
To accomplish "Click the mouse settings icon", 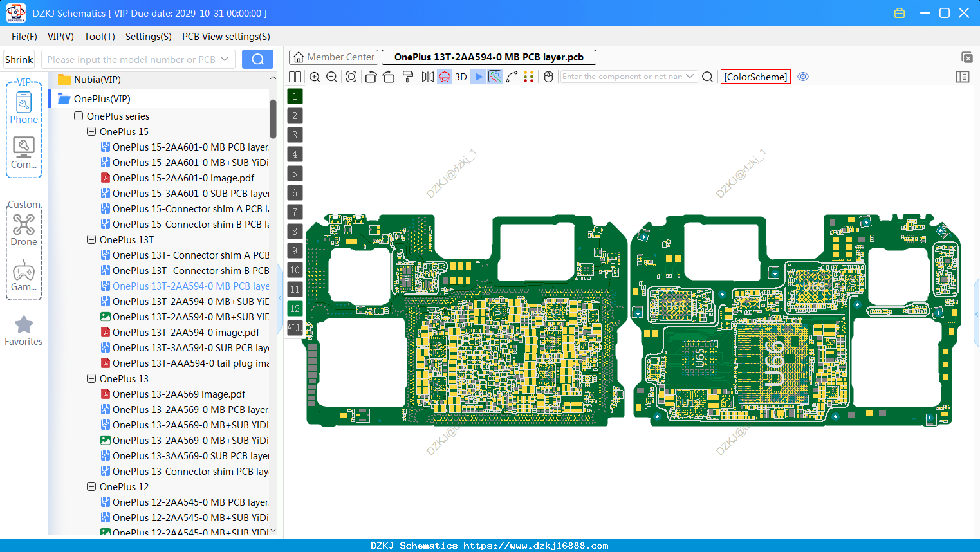I will [x=548, y=77].
